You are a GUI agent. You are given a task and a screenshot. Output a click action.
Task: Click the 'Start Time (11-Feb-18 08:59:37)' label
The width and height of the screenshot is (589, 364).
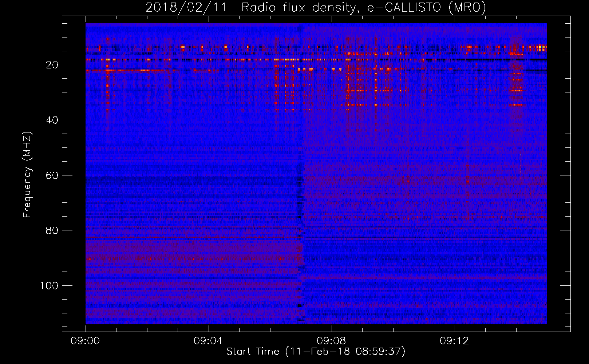[x=316, y=352]
